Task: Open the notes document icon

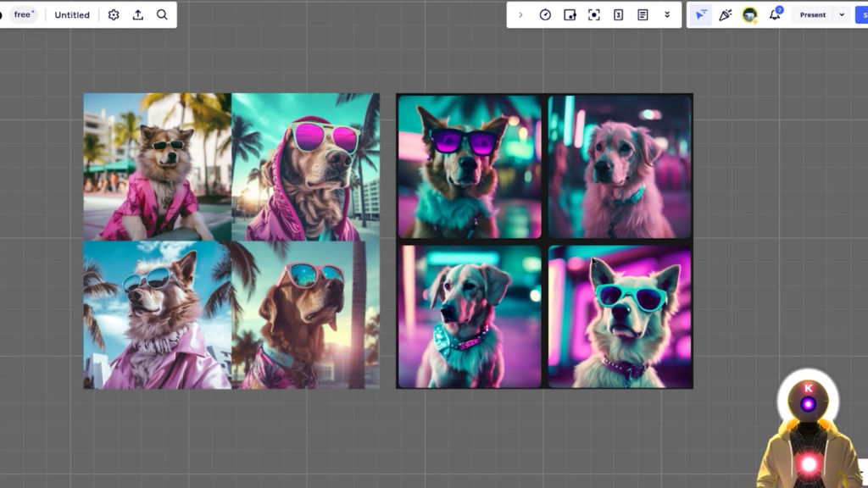Action: [x=643, y=14]
